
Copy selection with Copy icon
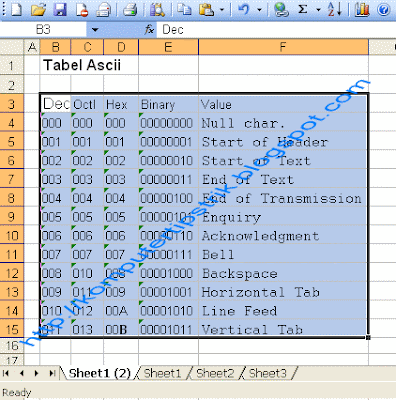point(184,9)
